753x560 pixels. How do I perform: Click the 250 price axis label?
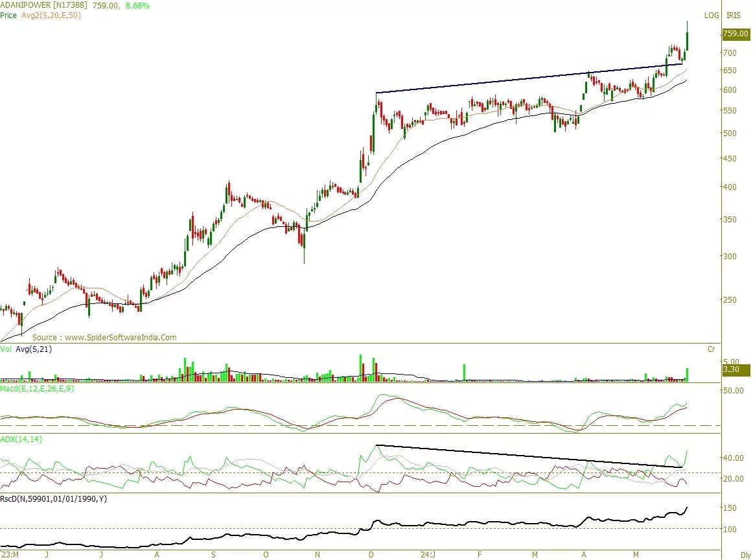730,299
